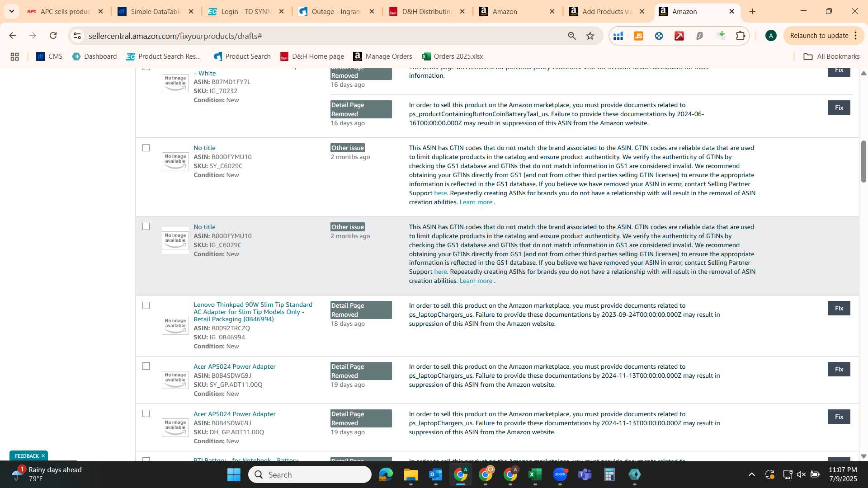This screenshot has height=488, width=868.
Task: Open Zoom from taskbar
Action: [x=560, y=474]
